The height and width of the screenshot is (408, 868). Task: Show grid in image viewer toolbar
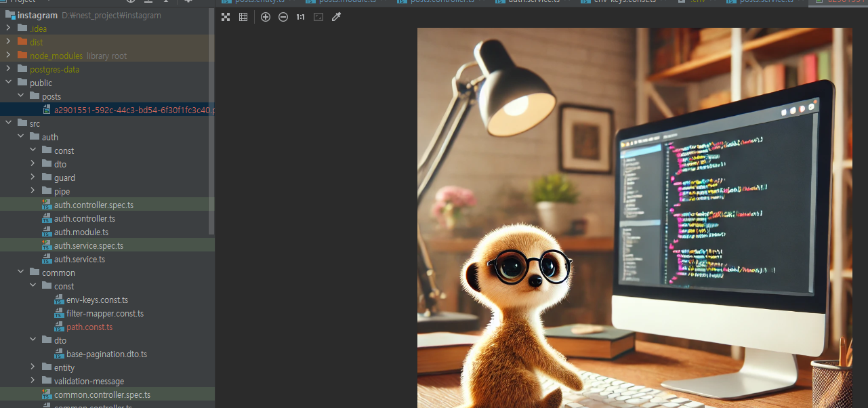(x=243, y=17)
